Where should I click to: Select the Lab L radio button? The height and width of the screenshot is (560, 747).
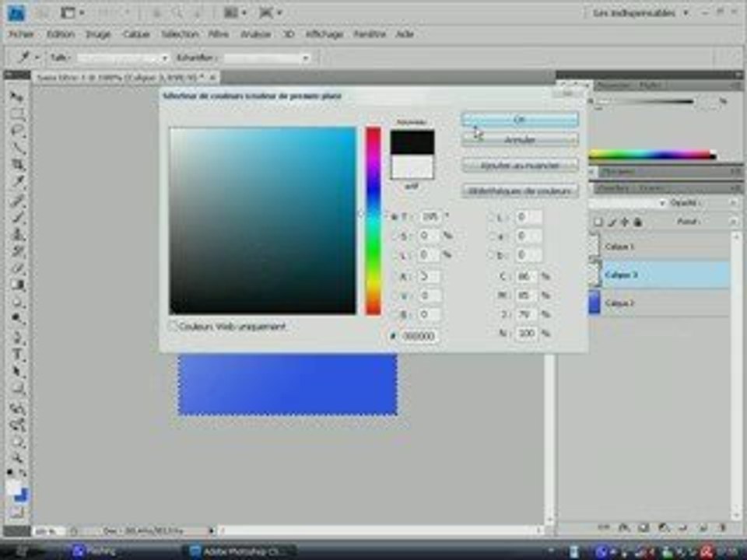pos(491,218)
